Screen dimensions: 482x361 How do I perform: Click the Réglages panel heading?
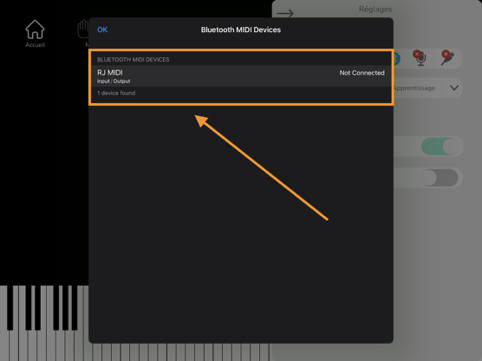pyautogui.click(x=375, y=9)
